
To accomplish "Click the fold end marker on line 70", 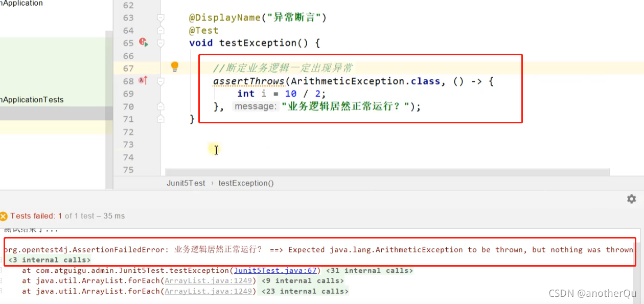I will [x=160, y=106].
